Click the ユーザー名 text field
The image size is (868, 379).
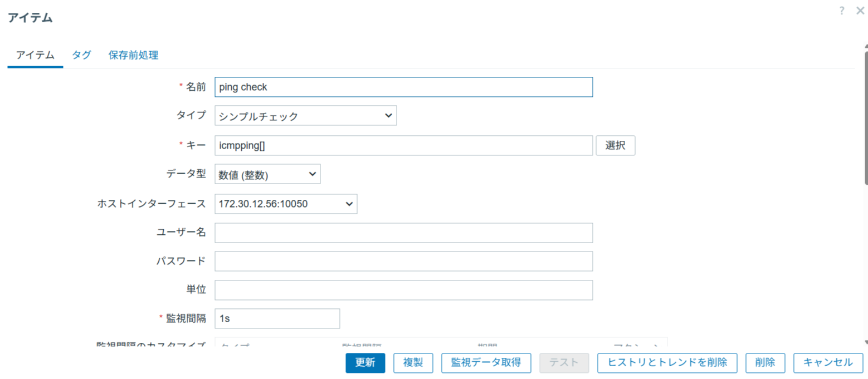point(403,233)
